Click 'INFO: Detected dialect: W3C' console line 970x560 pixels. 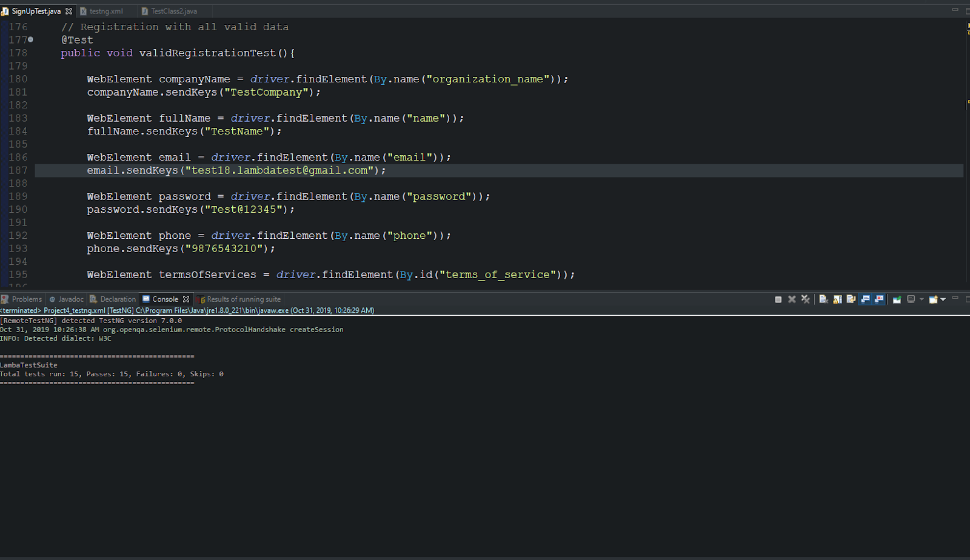pyautogui.click(x=56, y=338)
